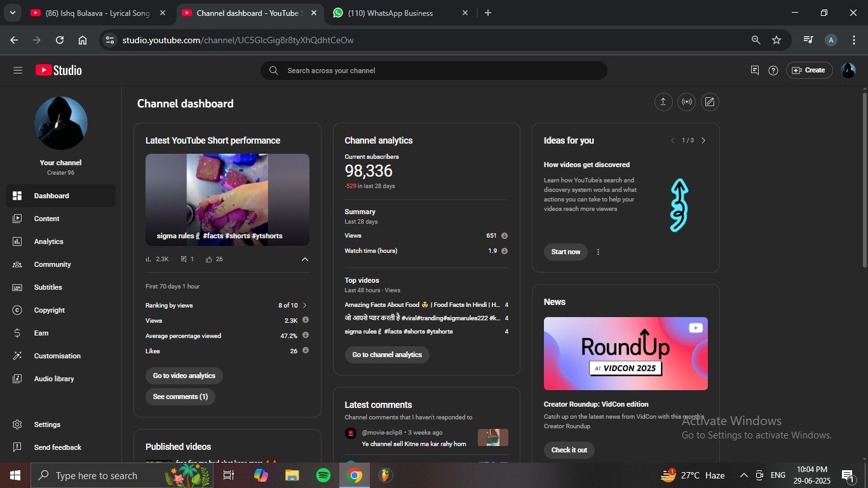The width and height of the screenshot is (868, 488).
Task: Click Send feedback in the sidebar
Action: (61, 447)
